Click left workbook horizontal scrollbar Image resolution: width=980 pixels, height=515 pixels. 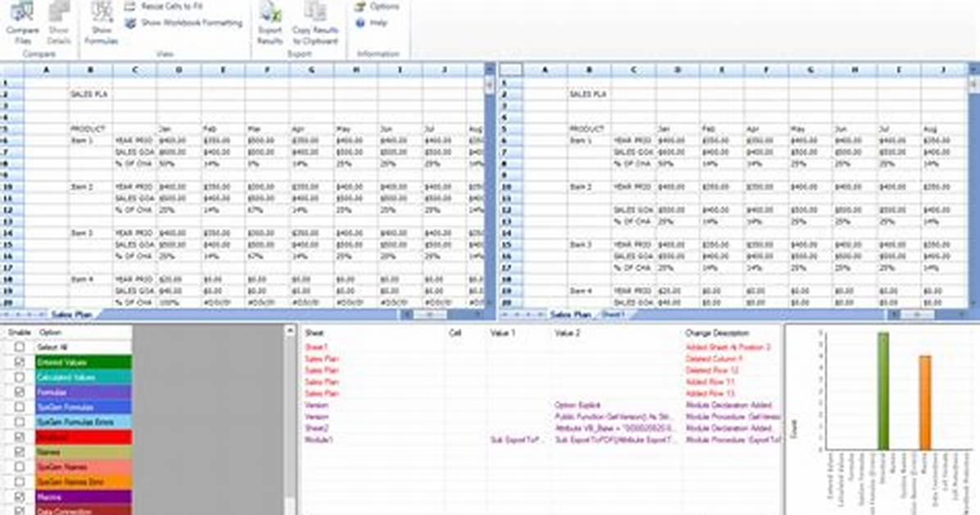coord(442,314)
